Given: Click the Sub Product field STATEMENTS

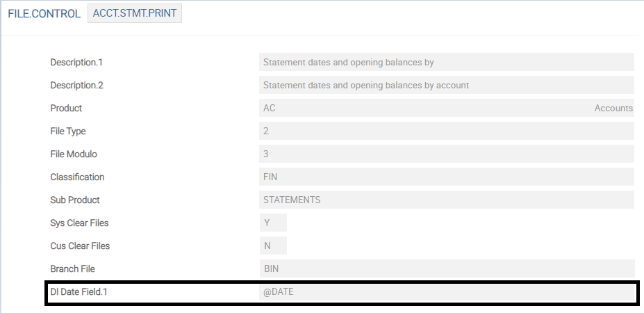Looking at the screenshot, I should tap(446, 200).
